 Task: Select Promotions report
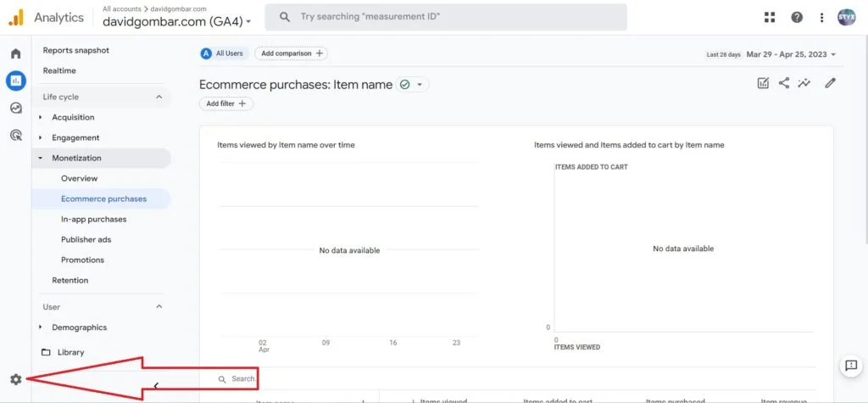coord(82,260)
